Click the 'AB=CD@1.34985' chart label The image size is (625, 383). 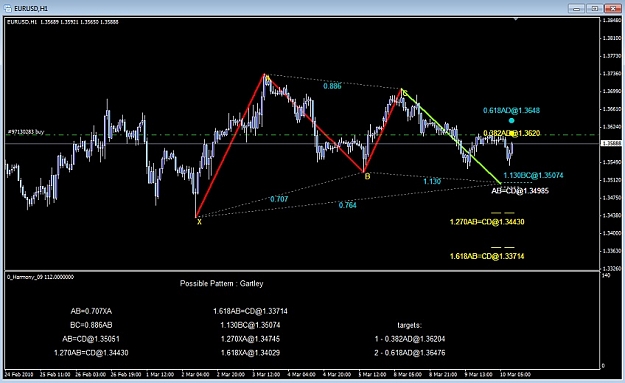(520, 191)
